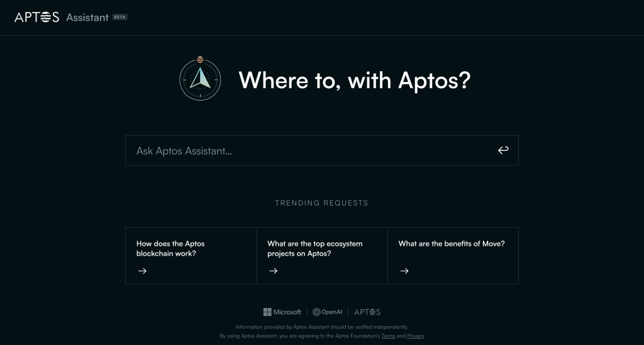Click the 'Where to, with Aptos?' heading

[x=354, y=80]
